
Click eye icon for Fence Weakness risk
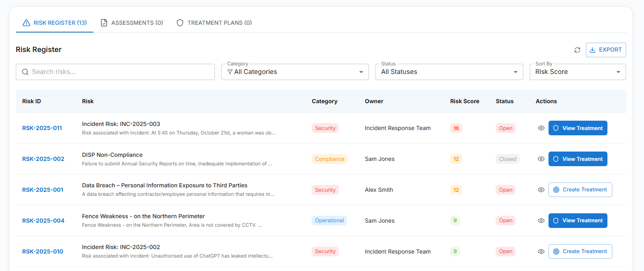(541, 221)
